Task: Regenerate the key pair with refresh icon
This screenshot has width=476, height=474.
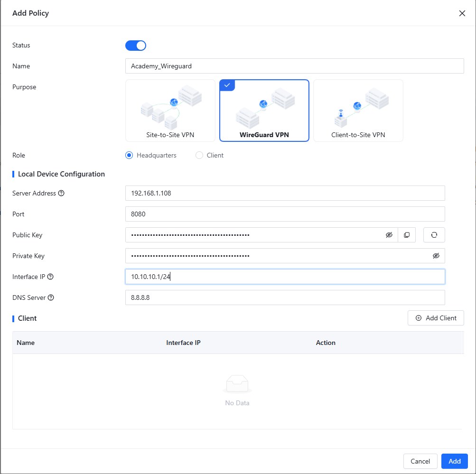Action: (434, 235)
